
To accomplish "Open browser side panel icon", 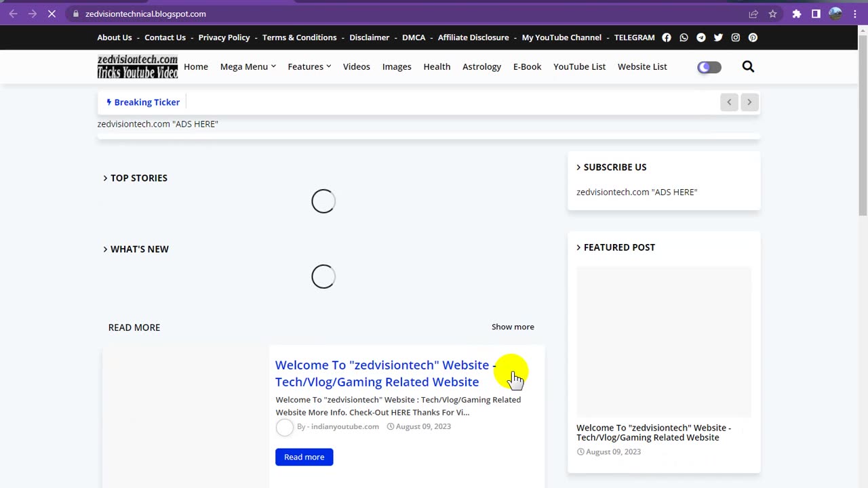I will click(x=816, y=14).
